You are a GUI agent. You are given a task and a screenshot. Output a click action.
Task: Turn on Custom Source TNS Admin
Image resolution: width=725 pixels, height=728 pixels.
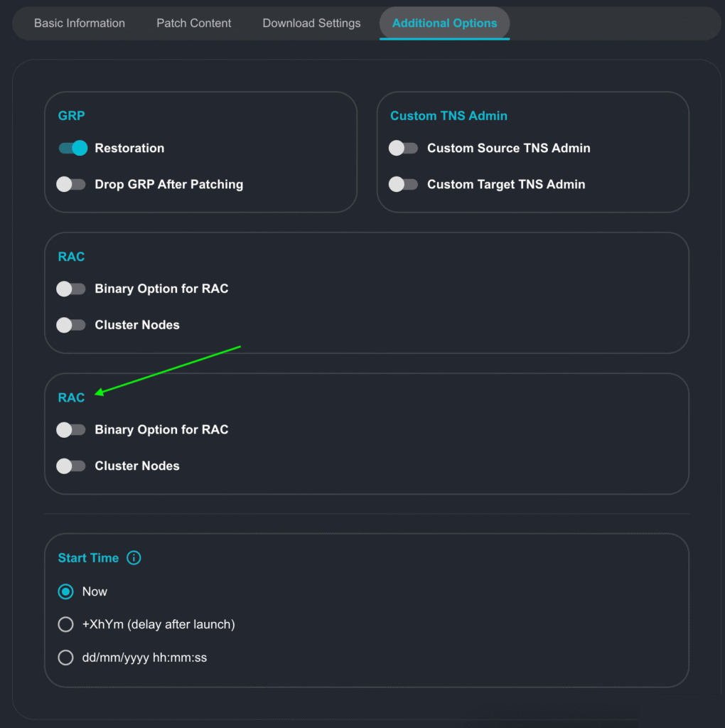[x=403, y=148]
